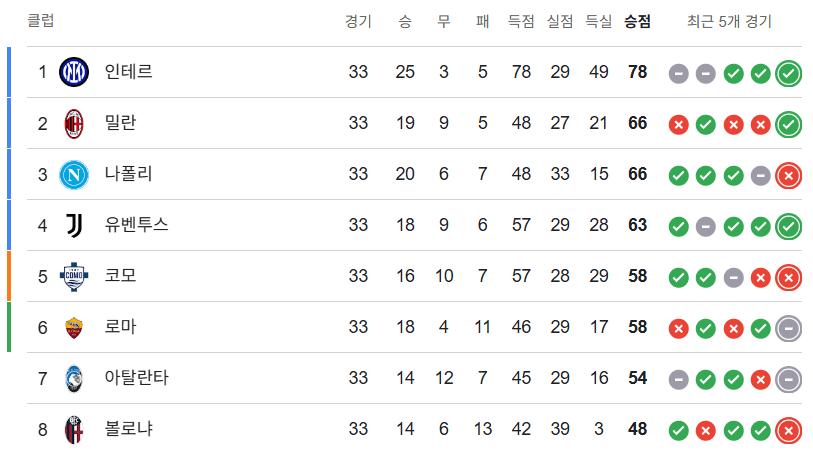The width and height of the screenshot is (813, 450).
Task: Click the Napoli club crest icon
Action: pos(74,174)
